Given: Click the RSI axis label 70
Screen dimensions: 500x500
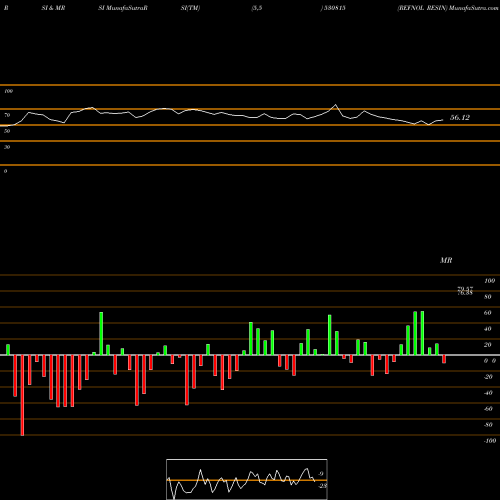Looking at the screenshot, I should [x=7, y=115].
